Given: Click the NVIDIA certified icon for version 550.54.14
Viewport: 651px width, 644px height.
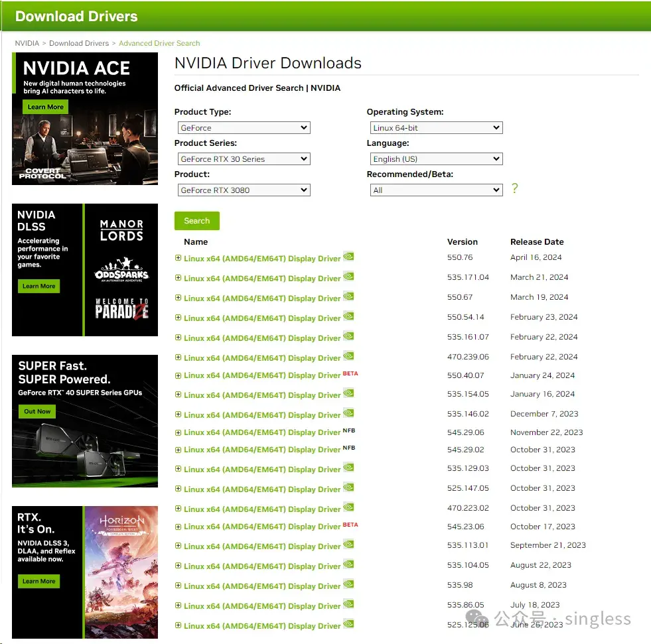Looking at the screenshot, I should (348, 316).
